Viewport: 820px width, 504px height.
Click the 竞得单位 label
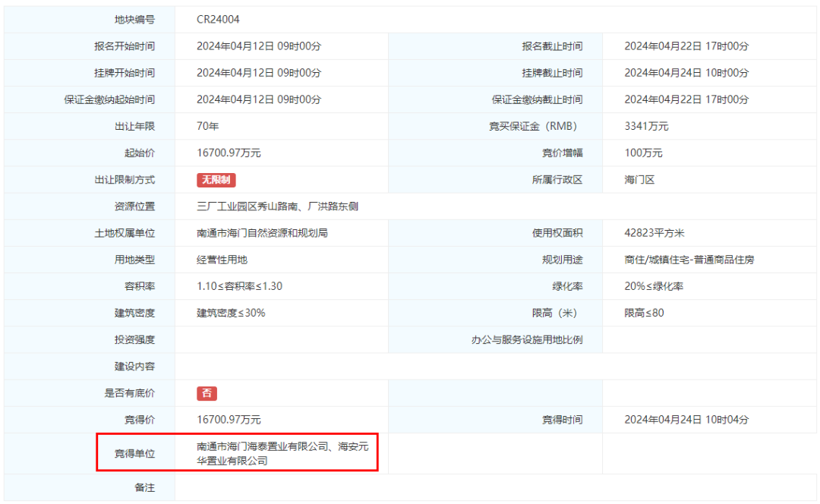coord(134,453)
